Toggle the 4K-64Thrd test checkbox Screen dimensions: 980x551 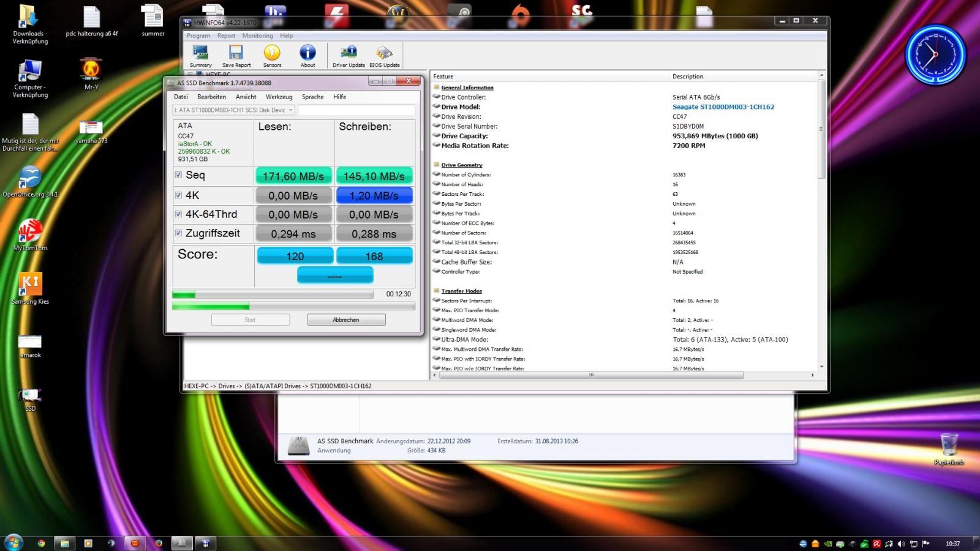tap(178, 214)
